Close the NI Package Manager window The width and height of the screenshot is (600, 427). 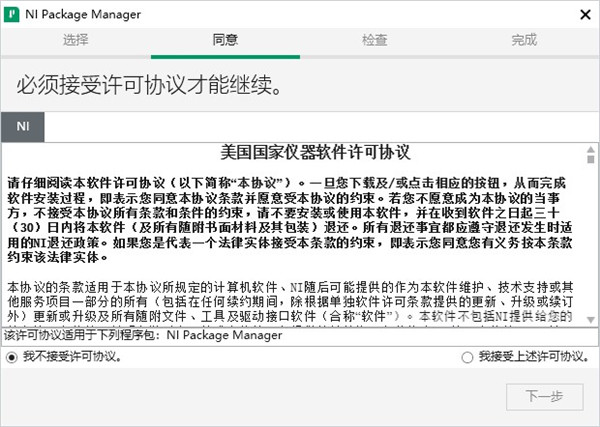coord(585,15)
